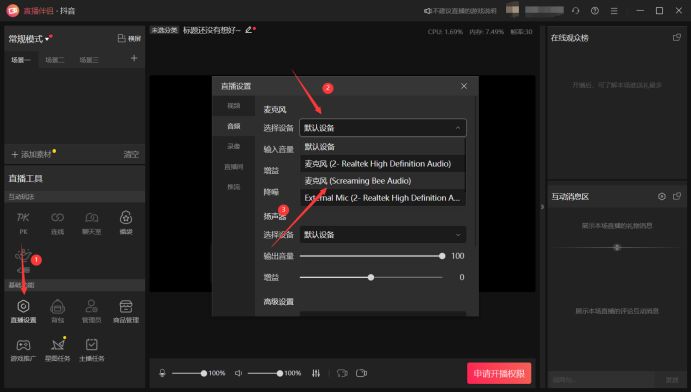Viewport: 691px width, 392px height.
Task: Open the 常规模式 mode dropdown
Action: click(x=28, y=39)
